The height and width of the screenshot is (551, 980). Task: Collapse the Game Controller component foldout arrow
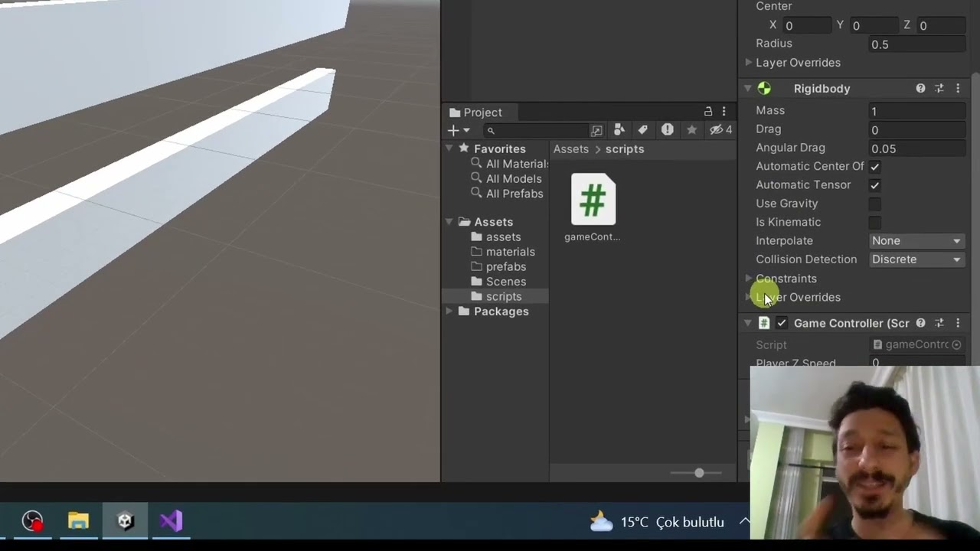[x=747, y=323]
